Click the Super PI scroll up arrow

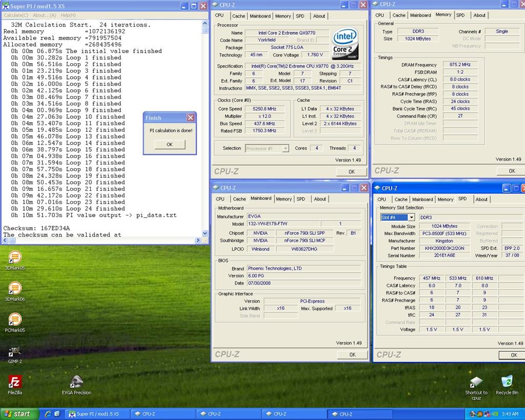click(x=205, y=23)
